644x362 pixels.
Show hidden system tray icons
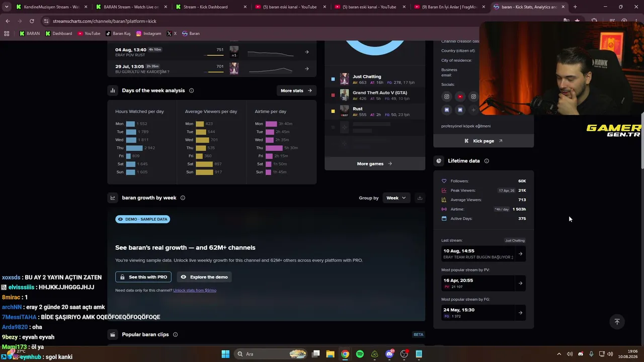pyautogui.click(x=558, y=354)
